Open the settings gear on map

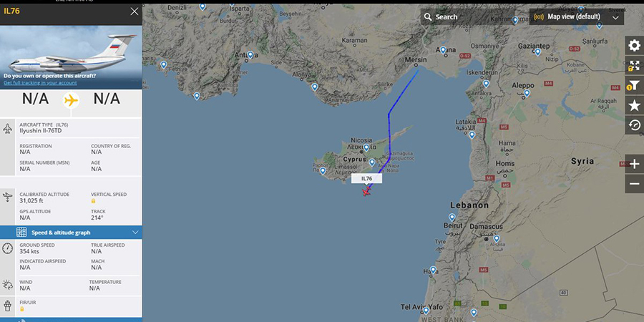click(x=634, y=45)
